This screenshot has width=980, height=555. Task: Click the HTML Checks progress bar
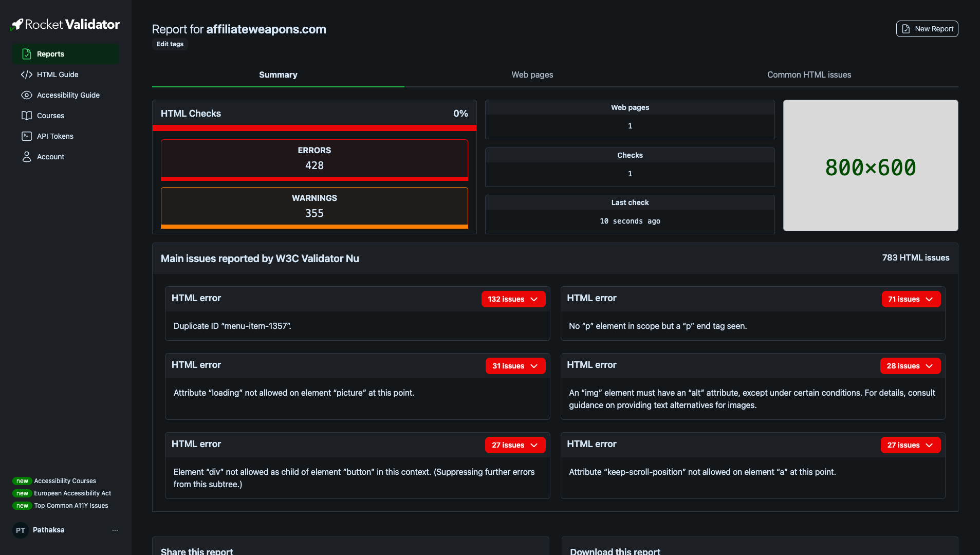313,128
